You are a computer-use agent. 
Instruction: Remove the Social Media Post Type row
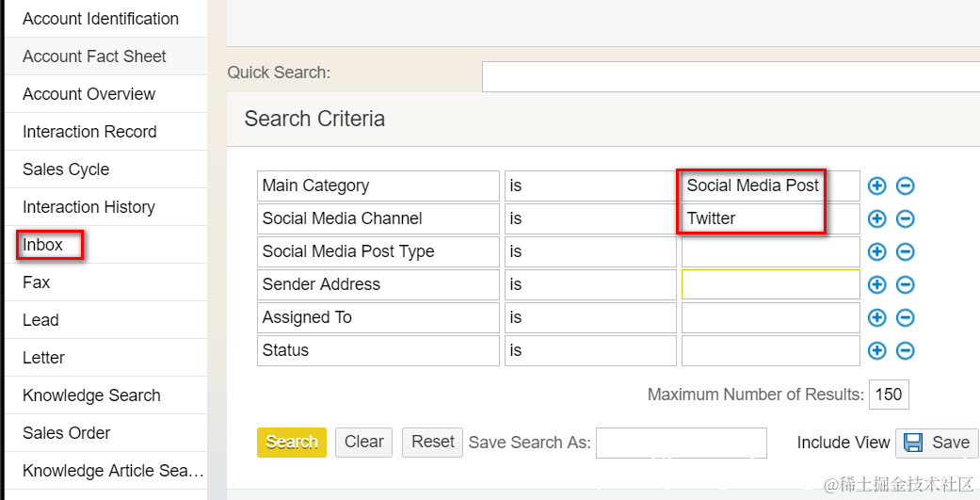click(x=905, y=251)
